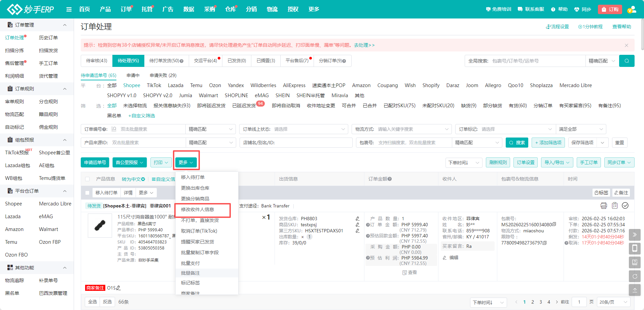This screenshot has width=644, height=310.
Task: Click the 申请运单号 button
Action: point(95,162)
